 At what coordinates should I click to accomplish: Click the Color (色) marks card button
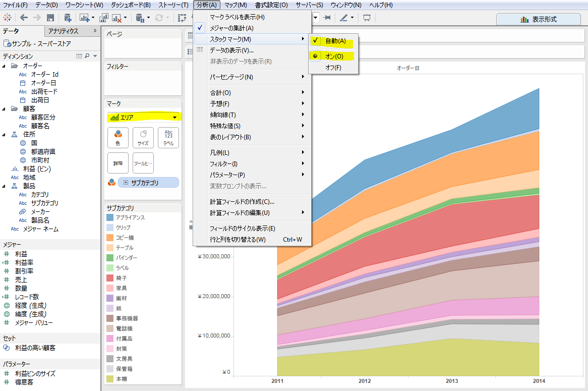[117, 138]
